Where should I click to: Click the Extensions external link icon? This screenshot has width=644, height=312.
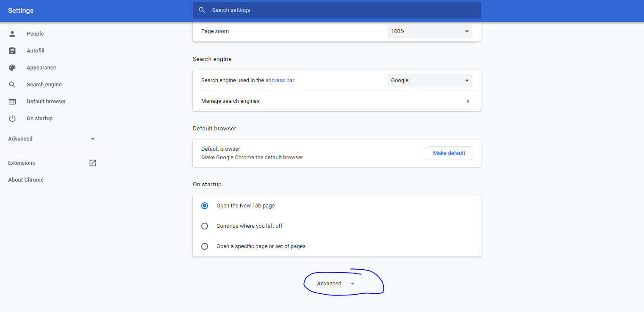93,163
